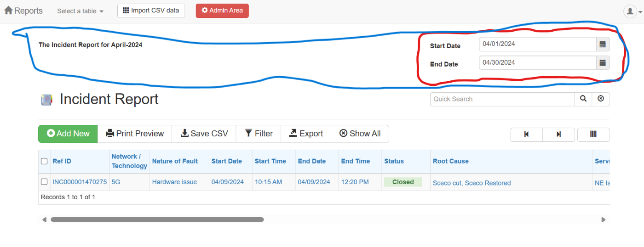Focus the Quick Search box
Viewport: 644px width, 247px height.
click(502, 99)
